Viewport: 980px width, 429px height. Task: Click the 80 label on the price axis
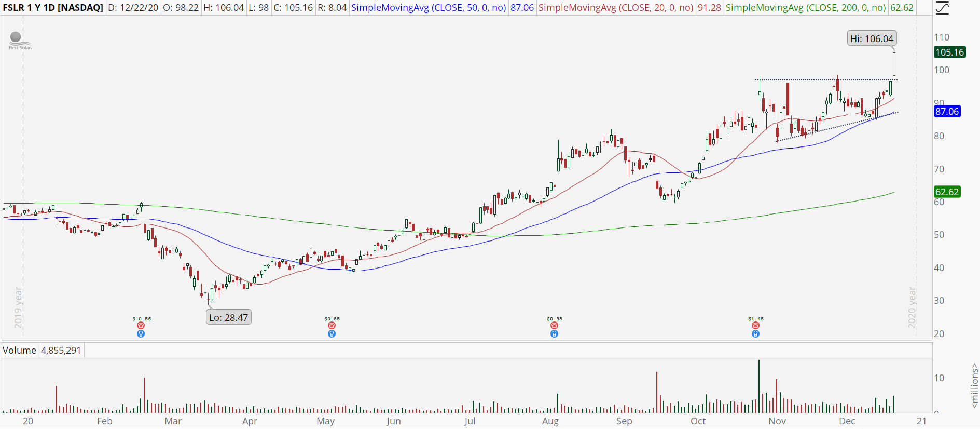tap(939, 136)
